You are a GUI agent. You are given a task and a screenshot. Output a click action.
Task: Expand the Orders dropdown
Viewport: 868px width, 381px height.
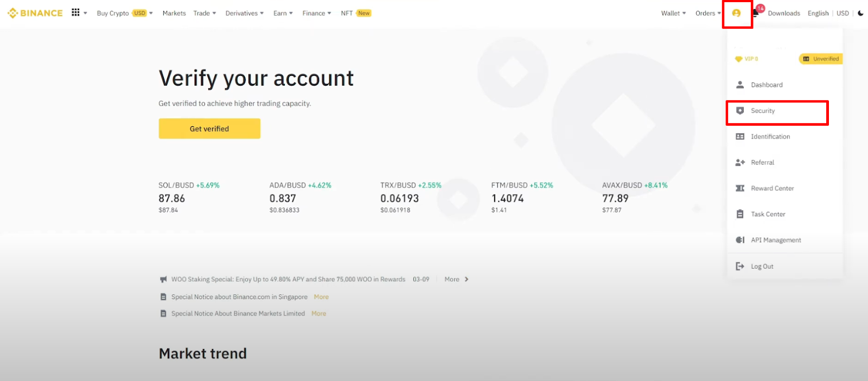coord(719,13)
